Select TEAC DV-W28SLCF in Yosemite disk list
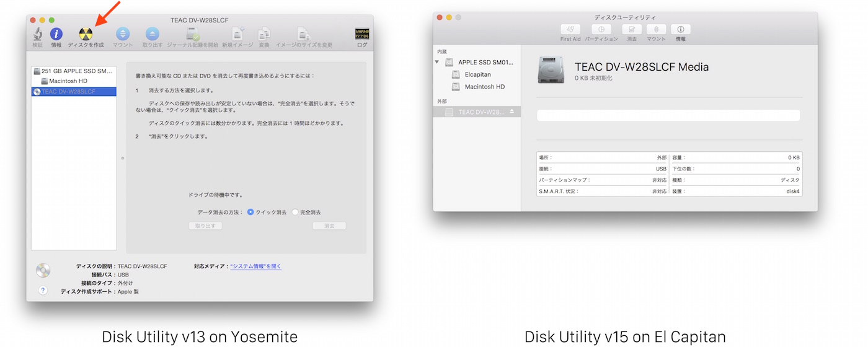Viewport: 868px width, 347px height. pos(74,91)
